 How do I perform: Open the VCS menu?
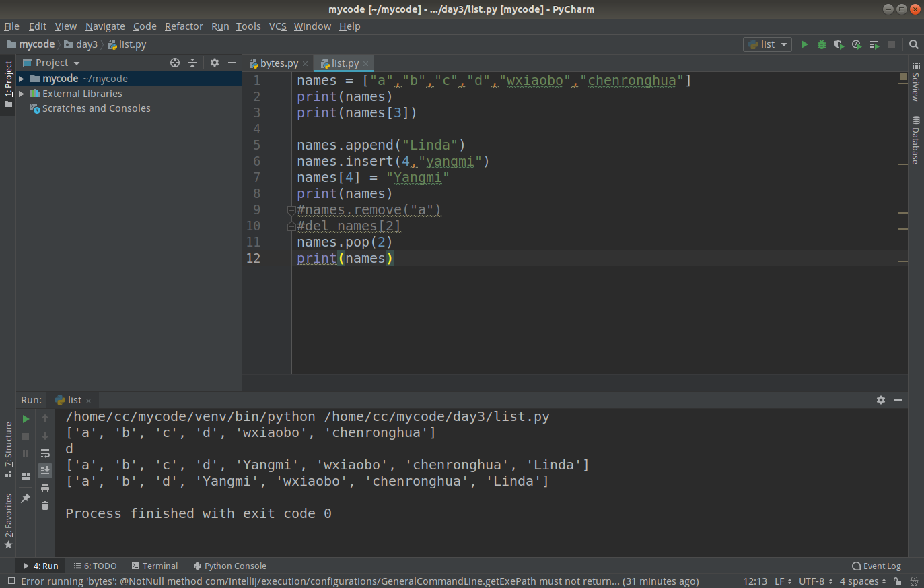pos(278,26)
